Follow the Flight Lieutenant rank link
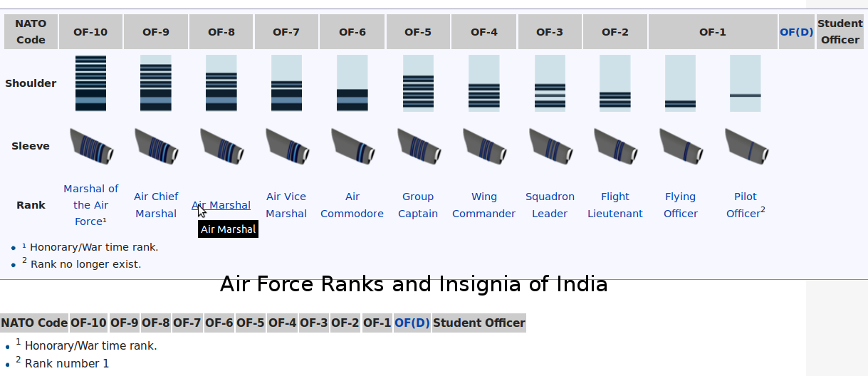Viewport: 868px width, 376px height. tap(615, 205)
